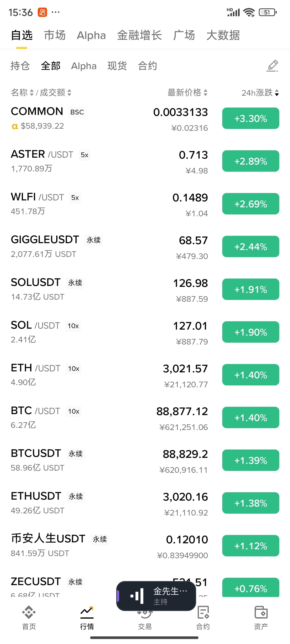
Task: Tap the live audio bars icon
Action: (x=137, y=596)
